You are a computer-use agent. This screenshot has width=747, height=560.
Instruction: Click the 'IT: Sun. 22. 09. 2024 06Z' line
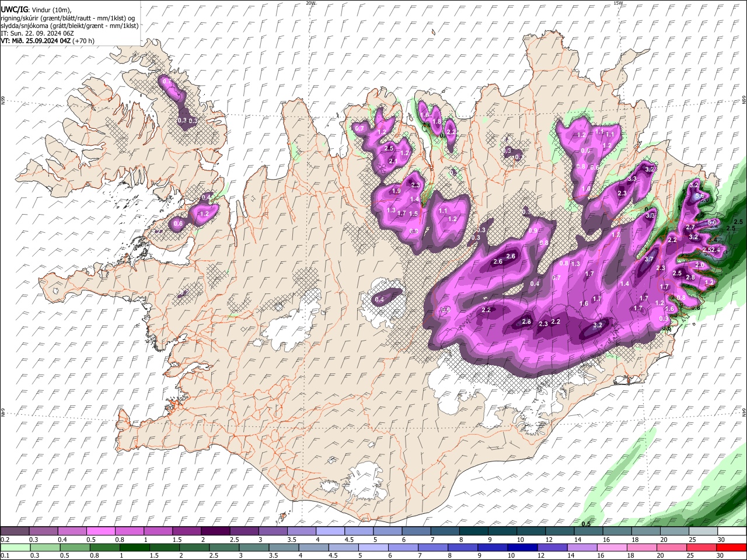(37, 33)
